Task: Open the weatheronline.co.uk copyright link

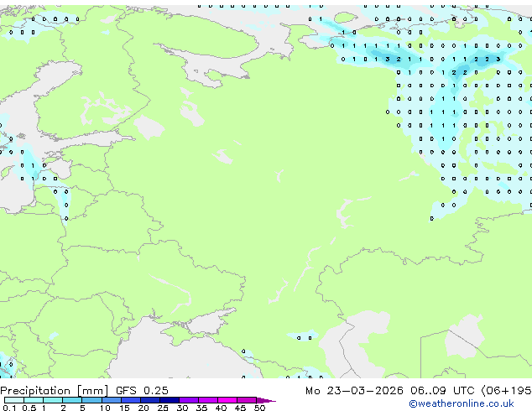Action: 462,403
